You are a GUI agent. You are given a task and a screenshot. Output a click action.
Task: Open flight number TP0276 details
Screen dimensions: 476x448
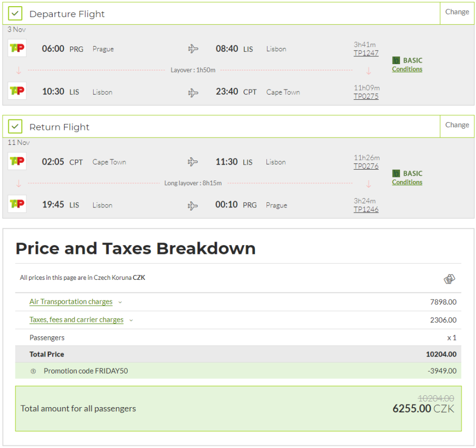tap(366, 166)
